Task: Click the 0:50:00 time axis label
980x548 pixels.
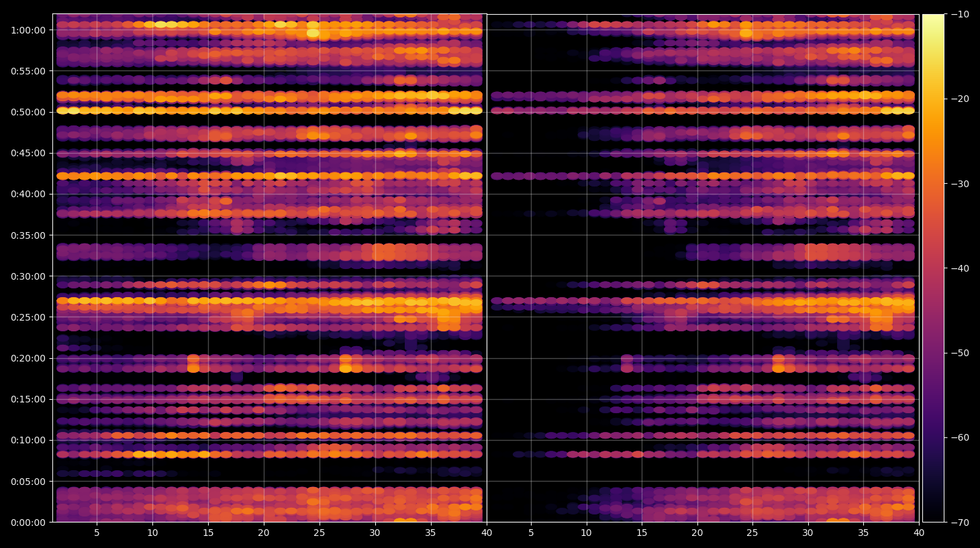Action: point(28,112)
